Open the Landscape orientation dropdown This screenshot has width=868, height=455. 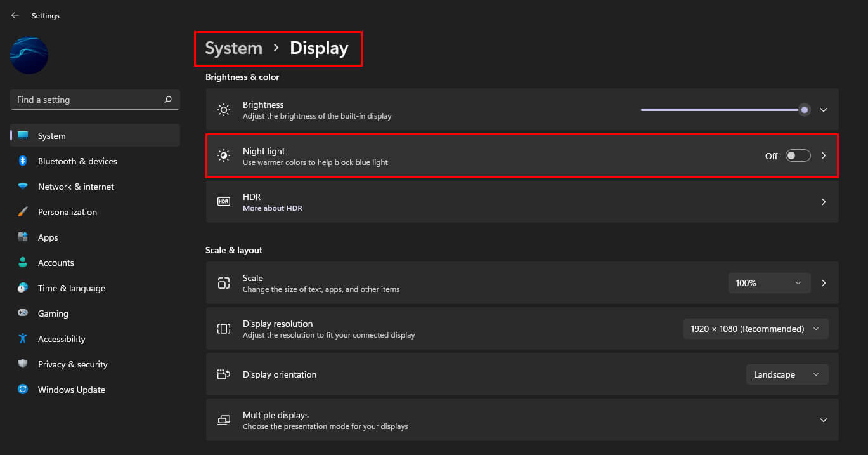click(787, 374)
